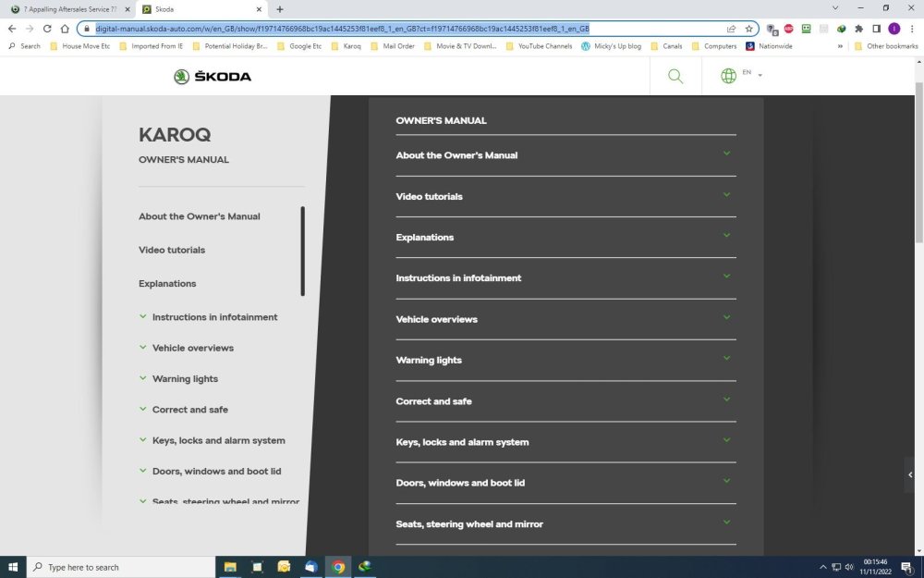Show more bookmarks with double chevron

tap(840, 46)
